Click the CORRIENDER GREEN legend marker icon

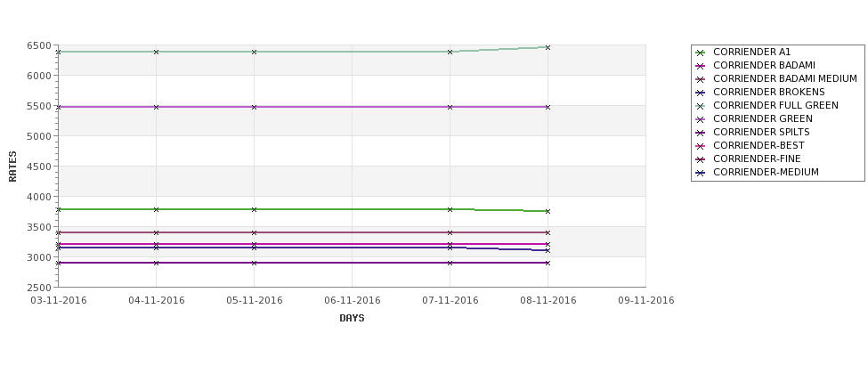[701, 119]
